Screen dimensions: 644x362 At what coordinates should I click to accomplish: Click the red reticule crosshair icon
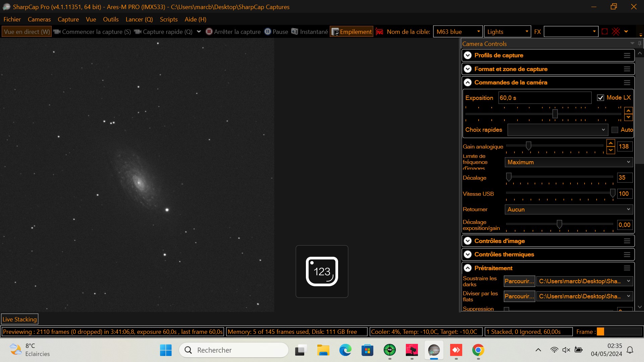616,32
